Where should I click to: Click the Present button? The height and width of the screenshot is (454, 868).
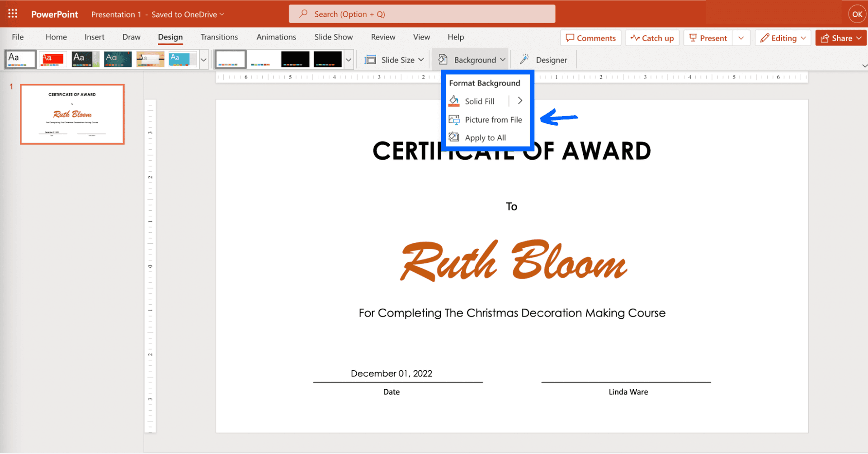point(708,38)
